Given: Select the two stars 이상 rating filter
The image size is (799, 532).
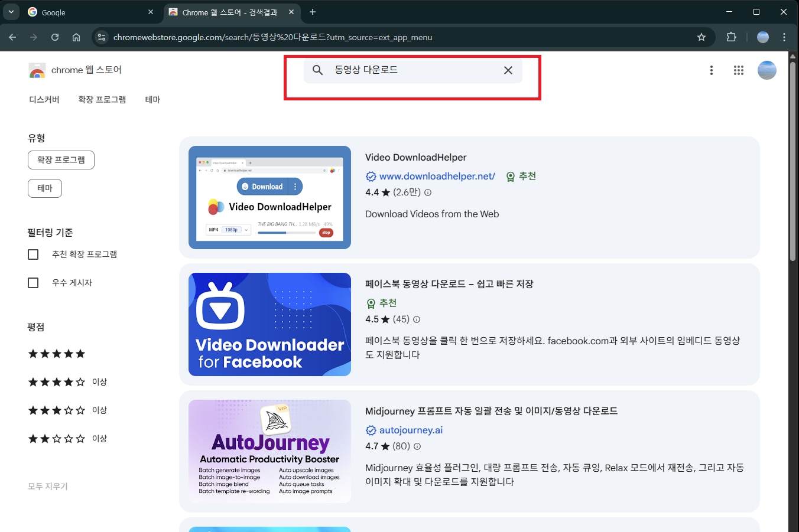Looking at the screenshot, I should tap(67, 439).
